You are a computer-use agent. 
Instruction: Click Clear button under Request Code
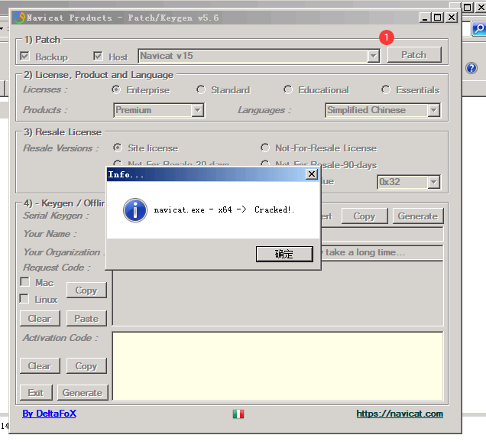pyautogui.click(x=40, y=318)
